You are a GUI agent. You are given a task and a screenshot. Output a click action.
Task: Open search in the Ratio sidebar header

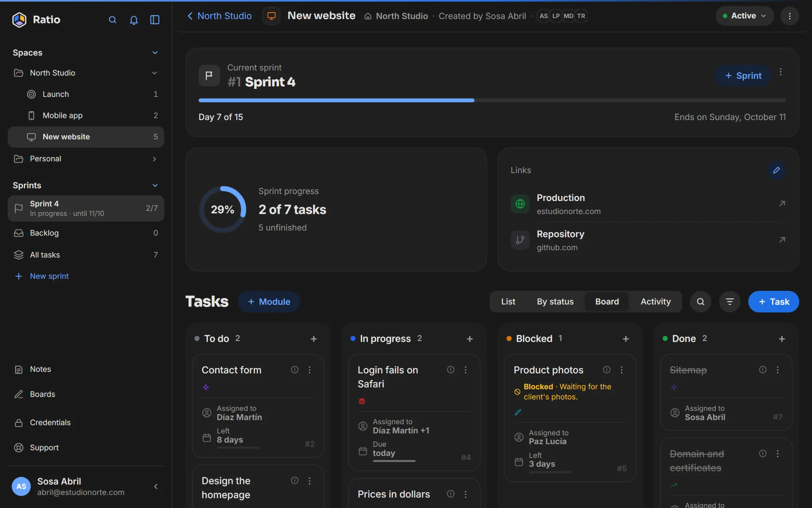click(112, 20)
